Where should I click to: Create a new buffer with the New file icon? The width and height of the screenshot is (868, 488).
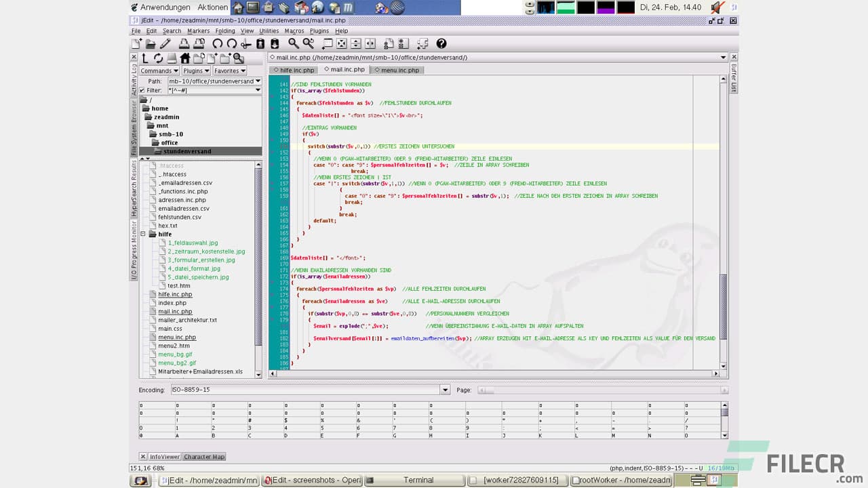pyautogui.click(x=136, y=43)
